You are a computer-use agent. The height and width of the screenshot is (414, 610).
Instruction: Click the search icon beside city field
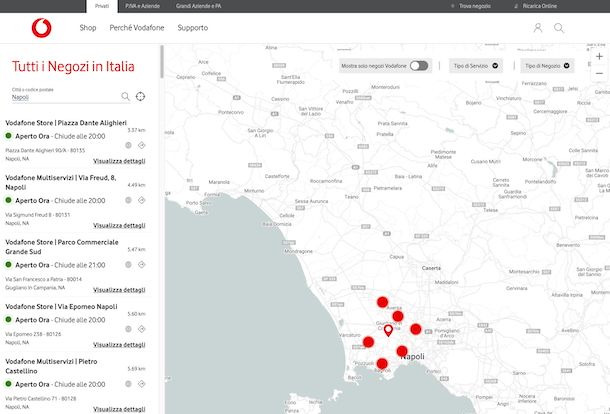125,97
